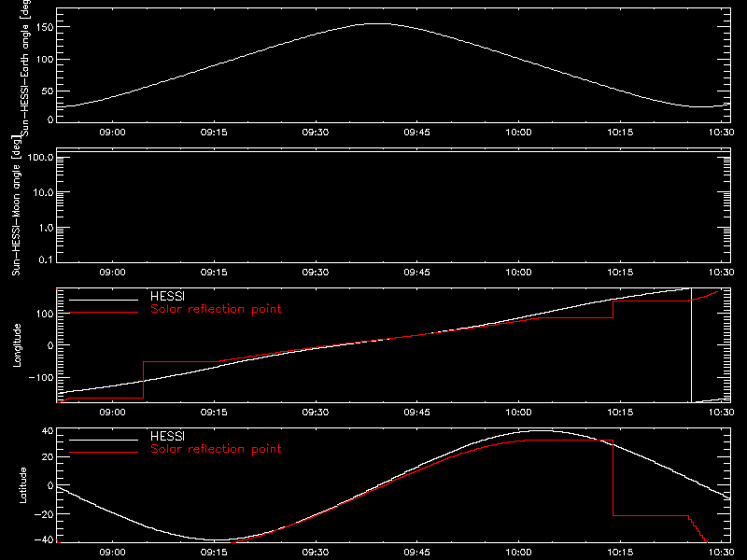
Task: Click the 10.0 tick on Moon angle axis
Action: click(x=43, y=193)
